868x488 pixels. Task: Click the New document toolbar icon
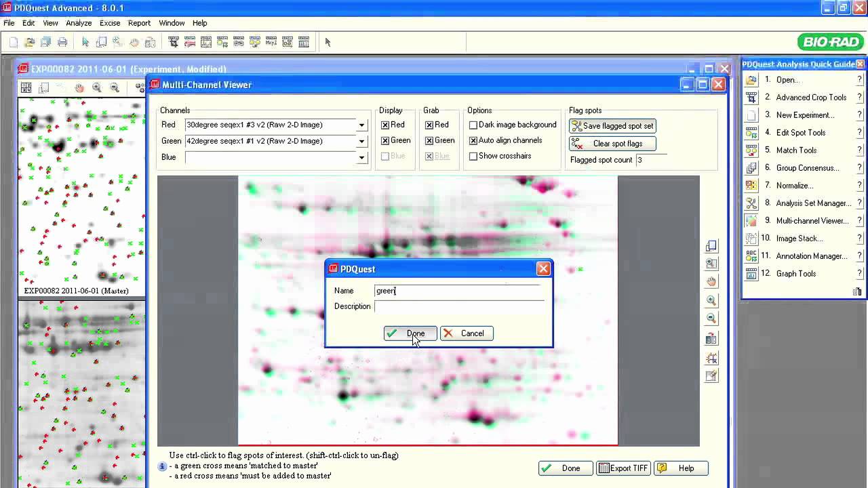(x=14, y=42)
